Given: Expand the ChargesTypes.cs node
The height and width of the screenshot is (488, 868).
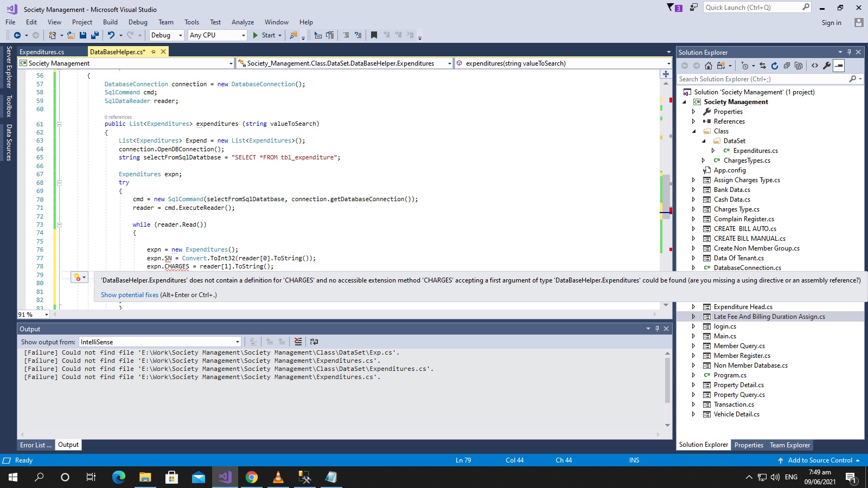Looking at the screenshot, I should pyautogui.click(x=703, y=160).
